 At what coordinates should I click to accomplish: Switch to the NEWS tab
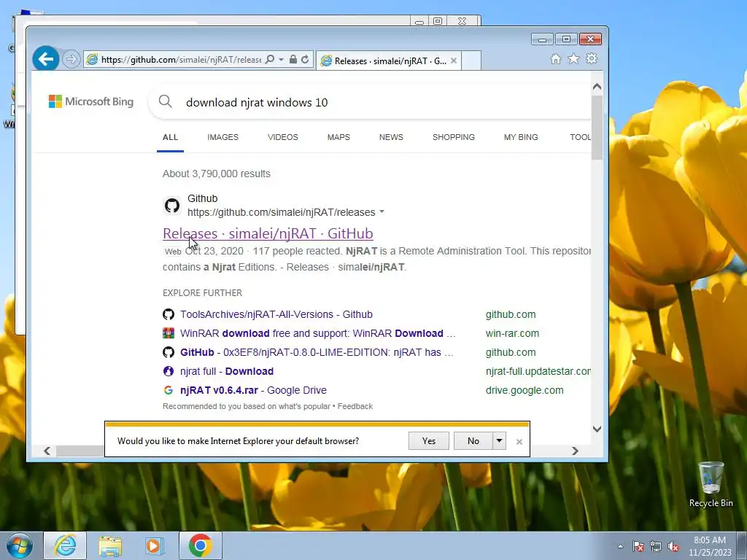(391, 137)
